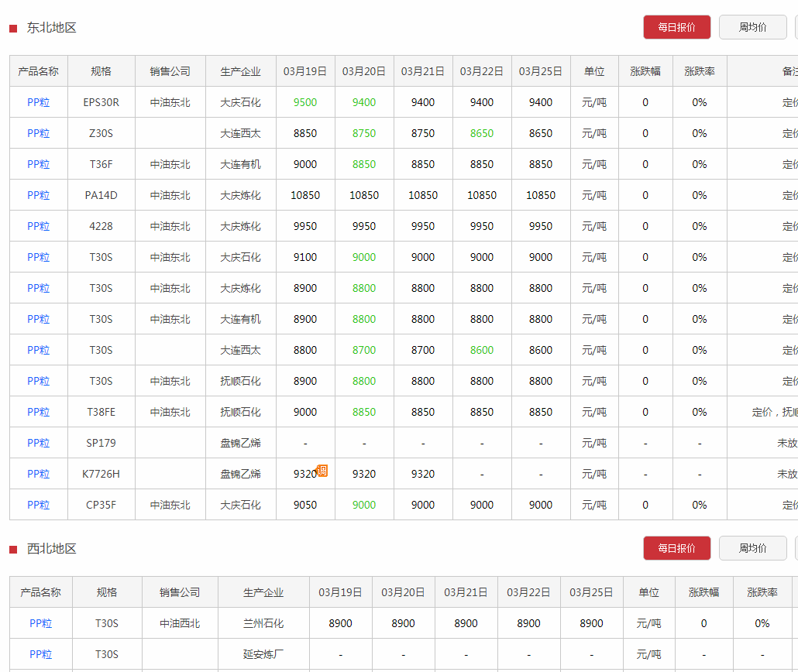Image resolution: width=798 pixels, height=672 pixels.
Task: Click the 东北地区 section heading
Action: pos(51,28)
